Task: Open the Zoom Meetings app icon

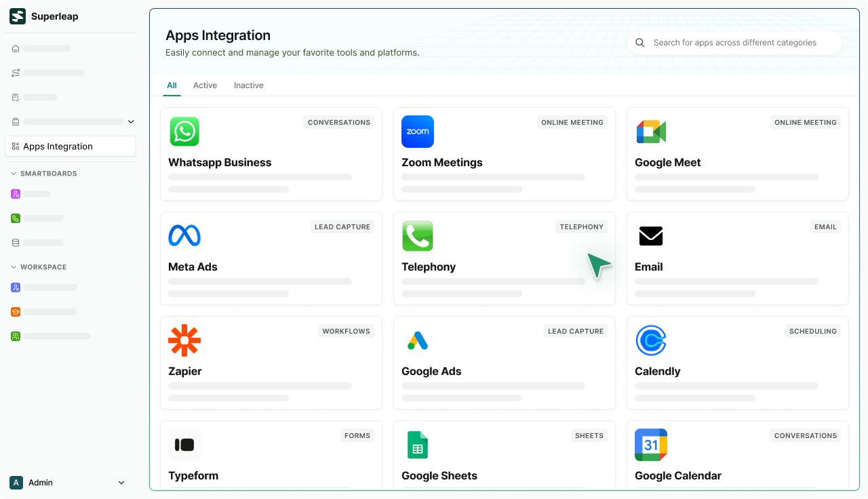Action: 418,132
